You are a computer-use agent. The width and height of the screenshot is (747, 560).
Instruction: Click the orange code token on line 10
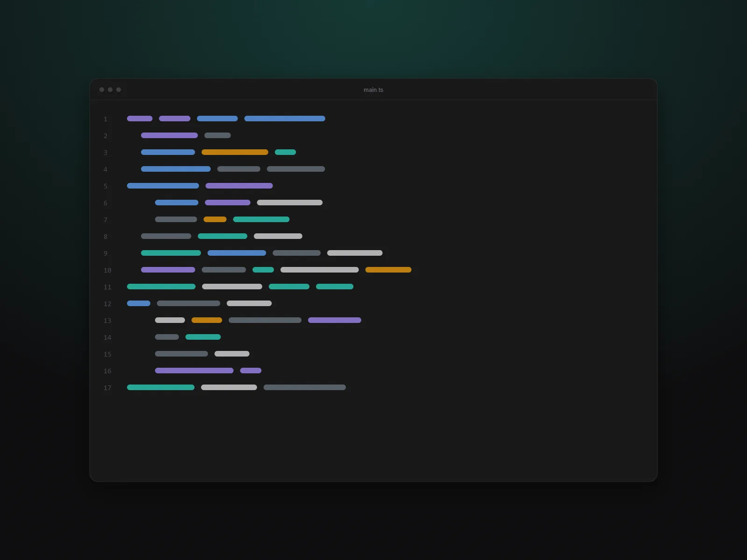pos(388,270)
